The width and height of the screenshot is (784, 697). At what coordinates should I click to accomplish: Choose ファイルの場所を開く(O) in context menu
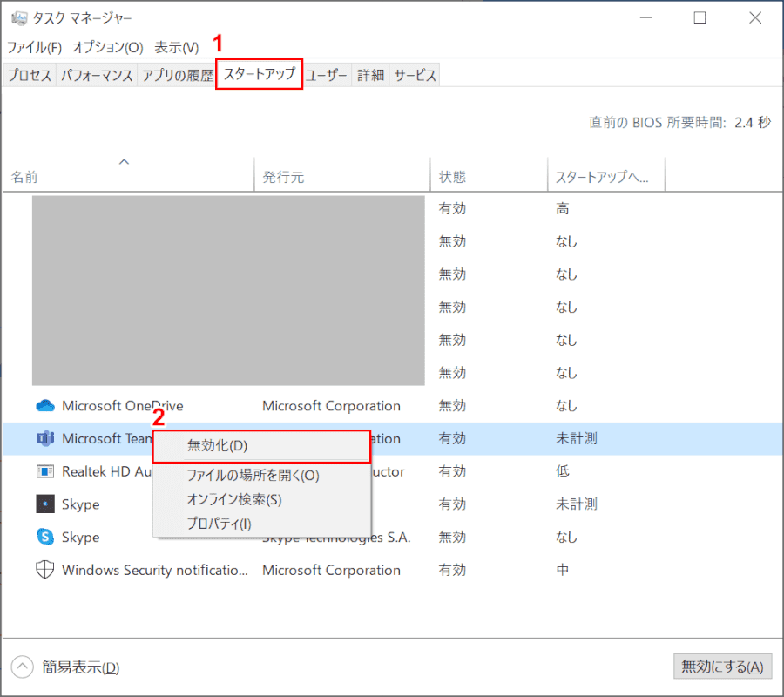(x=261, y=475)
